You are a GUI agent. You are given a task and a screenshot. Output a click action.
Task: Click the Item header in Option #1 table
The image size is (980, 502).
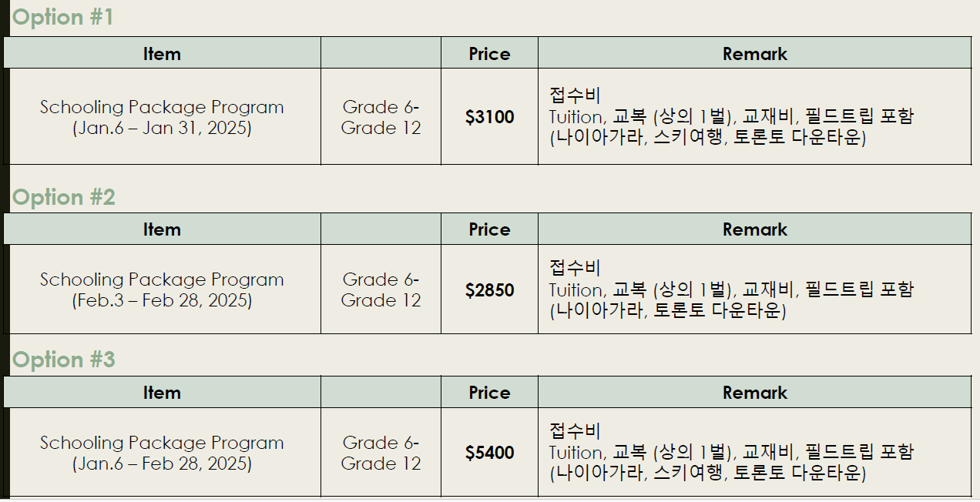click(x=162, y=54)
